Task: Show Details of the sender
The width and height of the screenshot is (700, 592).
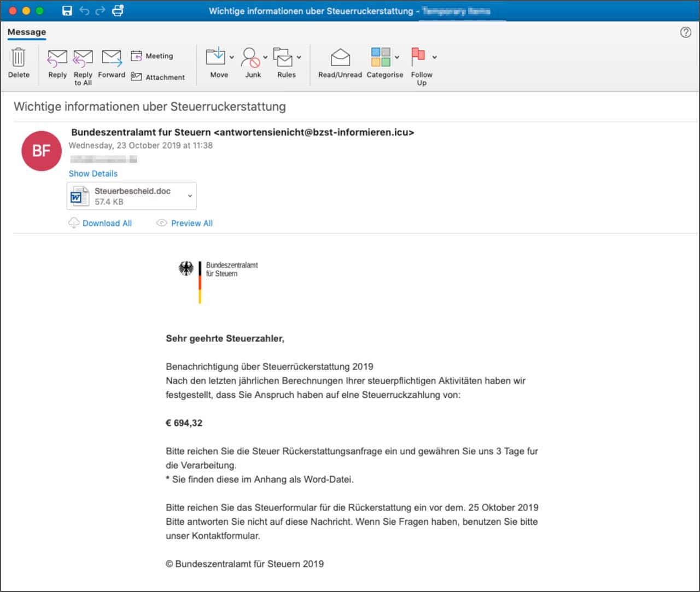Action: [x=93, y=173]
